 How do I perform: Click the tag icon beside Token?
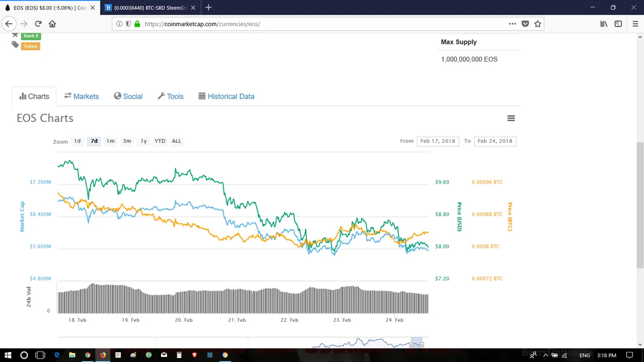[x=15, y=45]
